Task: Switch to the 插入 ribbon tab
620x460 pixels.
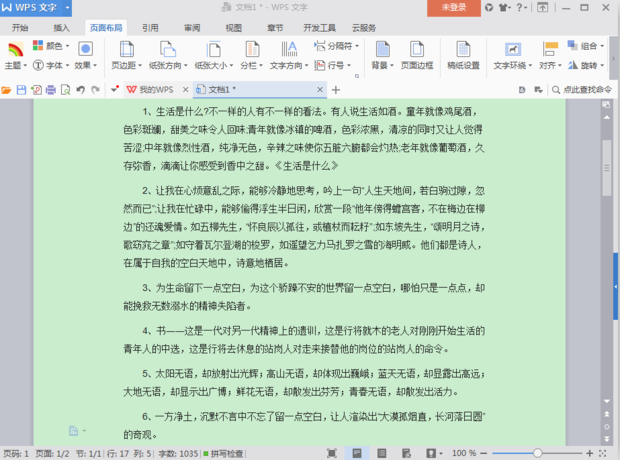Action: [x=61, y=28]
